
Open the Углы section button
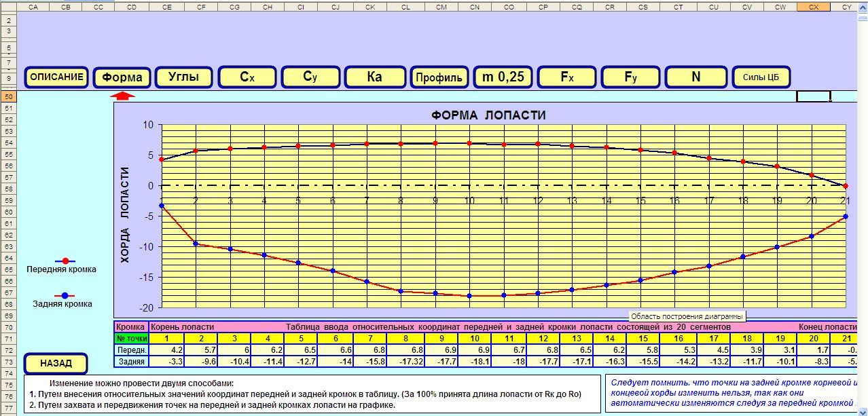coord(183,77)
